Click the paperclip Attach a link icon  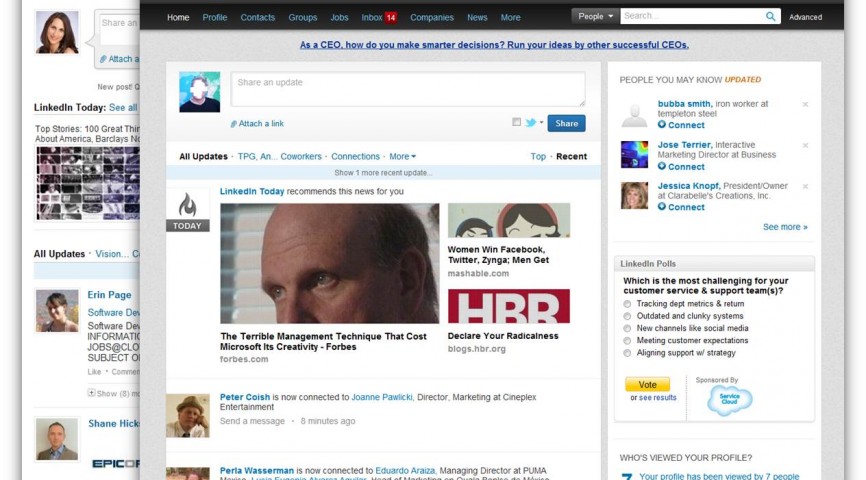[x=234, y=124]
